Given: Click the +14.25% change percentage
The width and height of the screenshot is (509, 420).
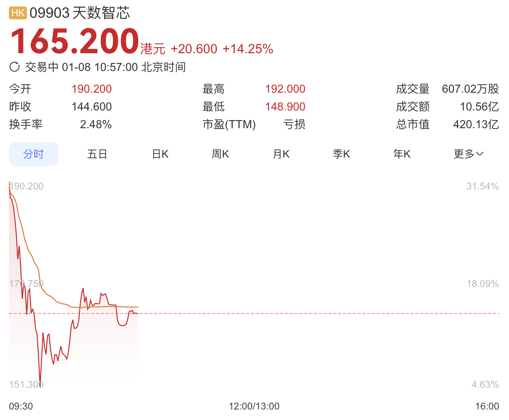Looking at the screenshot, I should (x=248, y=49).
